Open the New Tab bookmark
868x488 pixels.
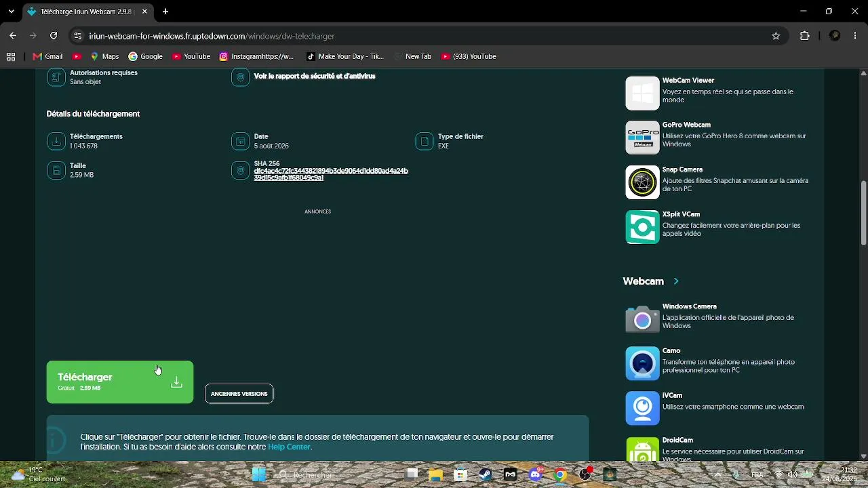pyautogui.click(x=412, y=56)
